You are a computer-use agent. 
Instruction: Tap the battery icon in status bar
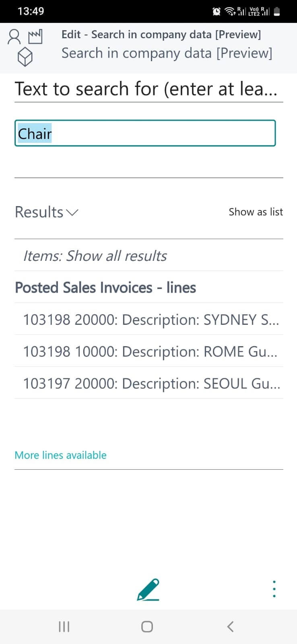coord(277,12)
